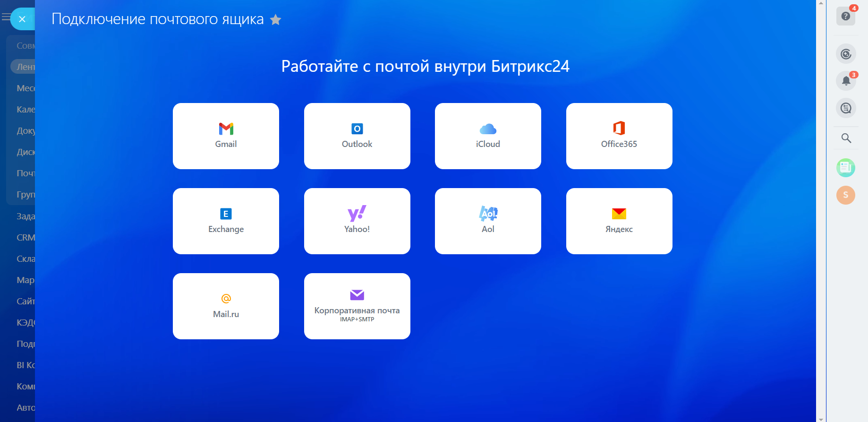Choose the Aol mail service
This screenshot has width=868, height=422.
488,221
